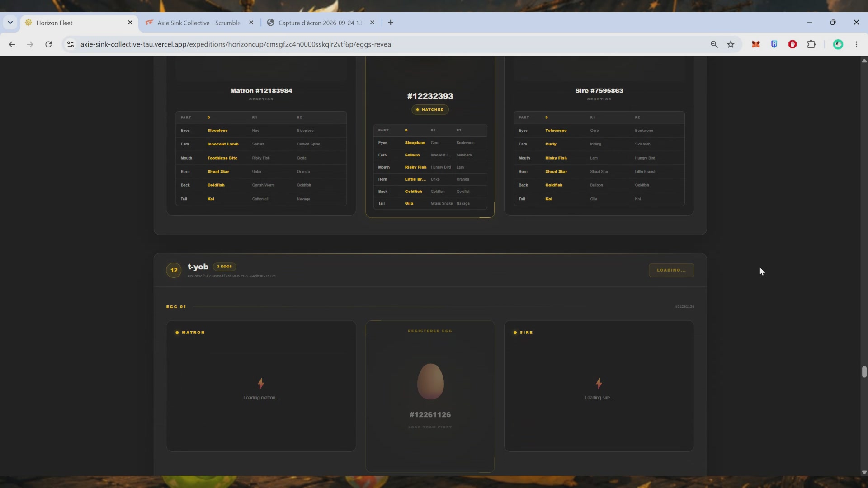Click the Sire loading lightning icon

click(599, 383)
